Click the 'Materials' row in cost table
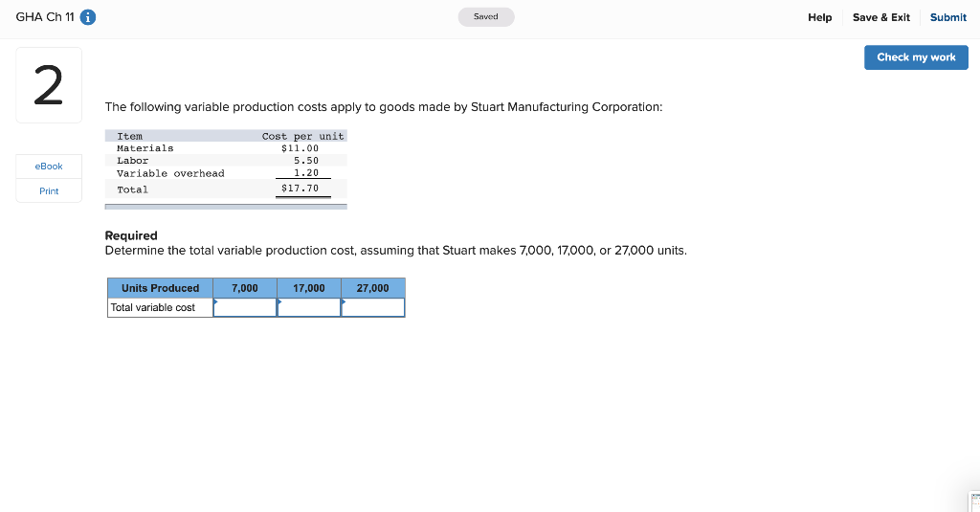 [x=226, y=148]
